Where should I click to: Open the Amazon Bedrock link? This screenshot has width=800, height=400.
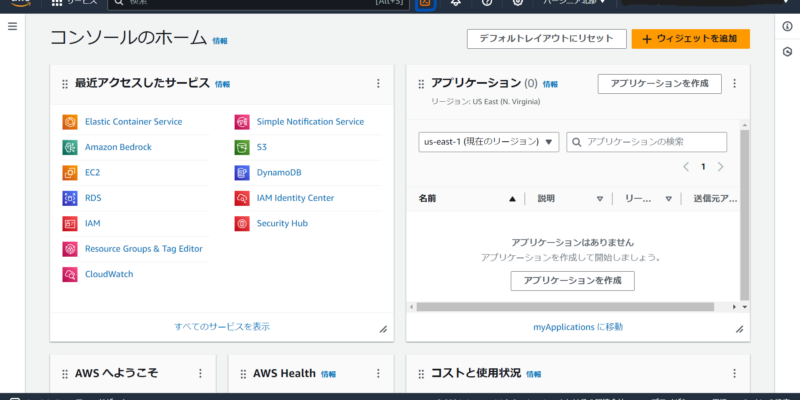click(x=118, y=147)
